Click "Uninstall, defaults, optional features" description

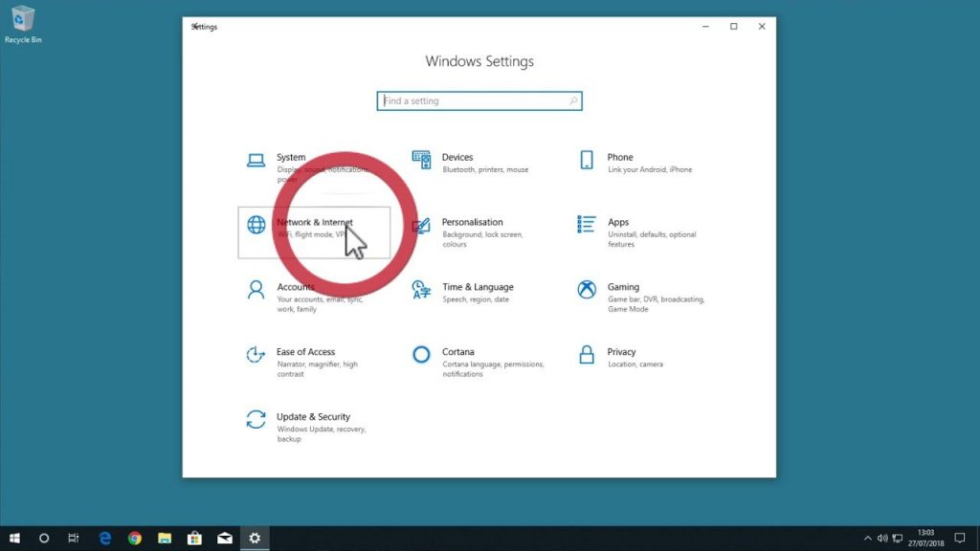[652, 239]
